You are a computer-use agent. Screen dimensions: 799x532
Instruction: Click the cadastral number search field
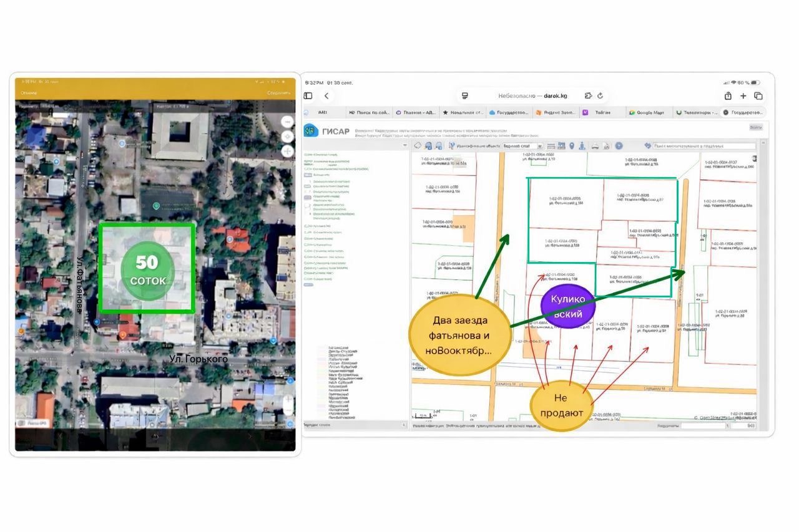704,146
